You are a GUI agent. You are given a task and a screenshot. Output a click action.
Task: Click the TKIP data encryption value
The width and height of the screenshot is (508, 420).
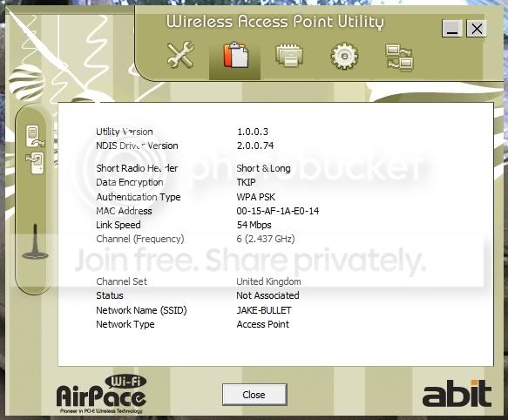[x=246, y=182]
